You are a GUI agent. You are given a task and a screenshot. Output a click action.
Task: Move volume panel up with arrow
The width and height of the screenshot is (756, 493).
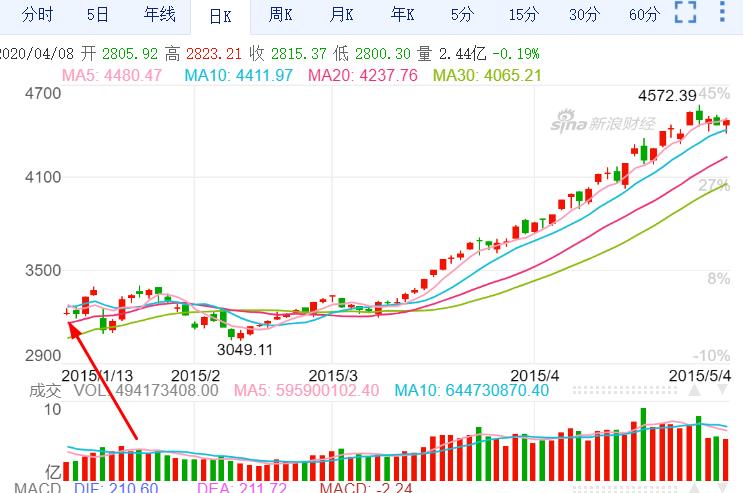[697, 392]
